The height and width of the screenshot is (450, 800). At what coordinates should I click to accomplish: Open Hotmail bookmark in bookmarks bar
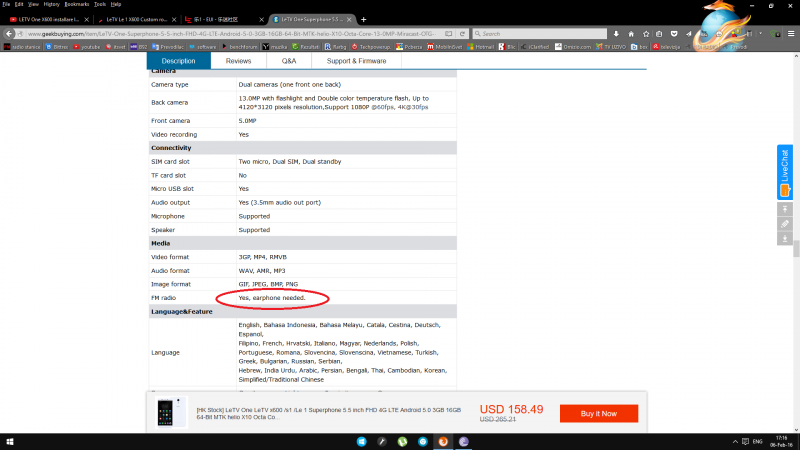(x=480, y=47)
